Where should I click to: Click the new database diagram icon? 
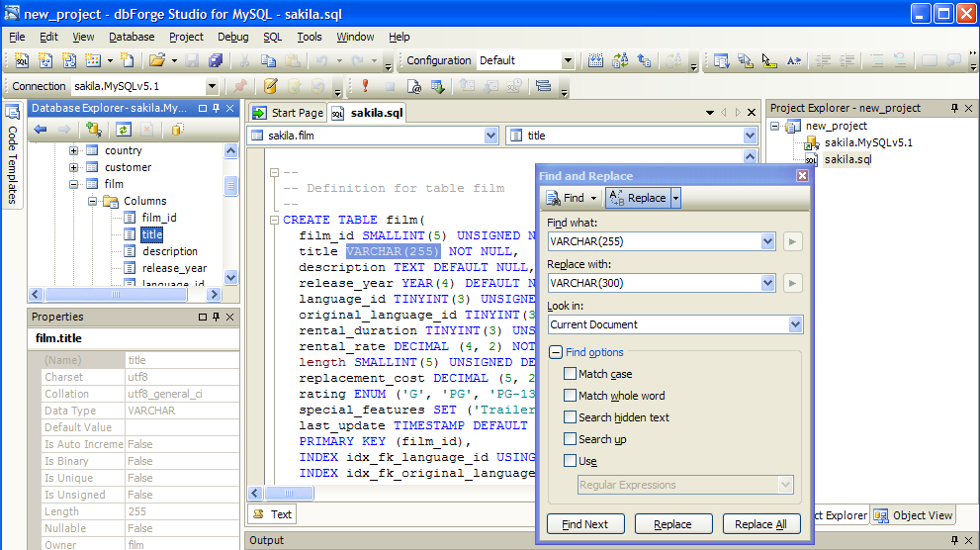pos(69,60)
